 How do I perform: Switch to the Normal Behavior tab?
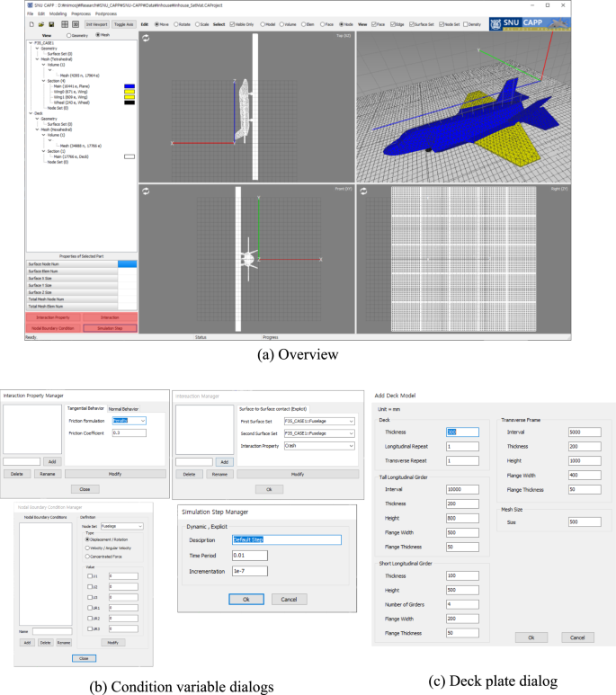124,409
